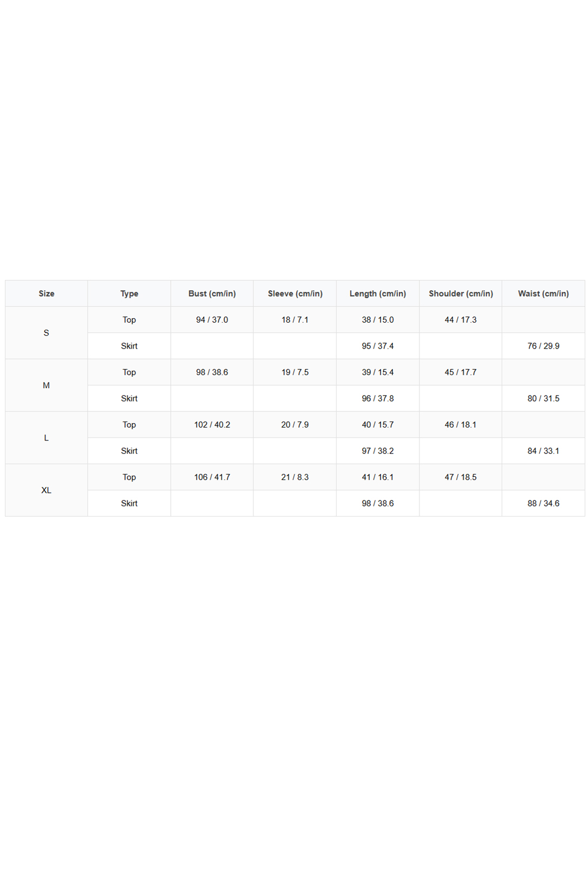Select the Sleeve (cm/in) header cell
This screenshot has height=882, width=588.
tap(295, 293)
